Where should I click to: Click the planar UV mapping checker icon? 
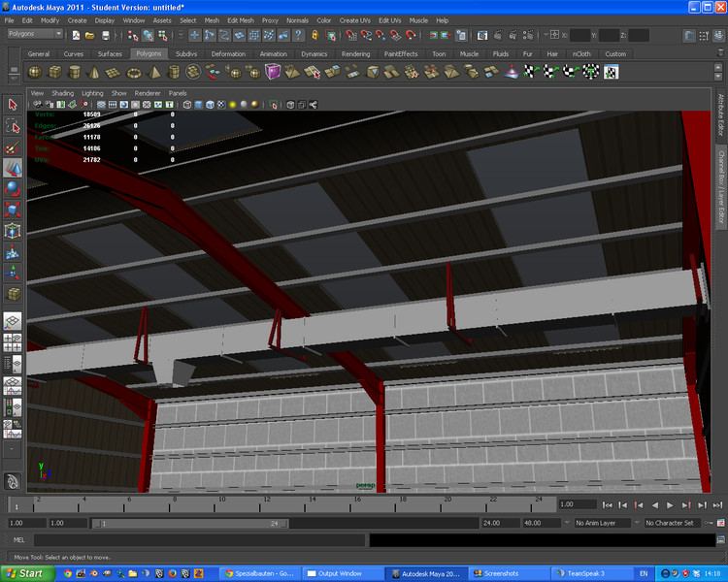click(529, 72)
